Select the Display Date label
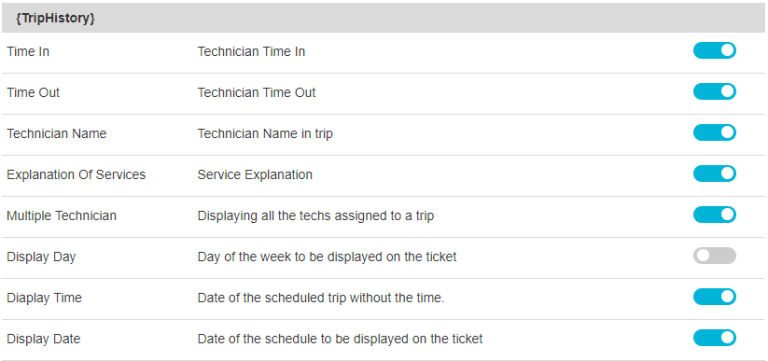The image size is (768, 361). click(43, 339)
